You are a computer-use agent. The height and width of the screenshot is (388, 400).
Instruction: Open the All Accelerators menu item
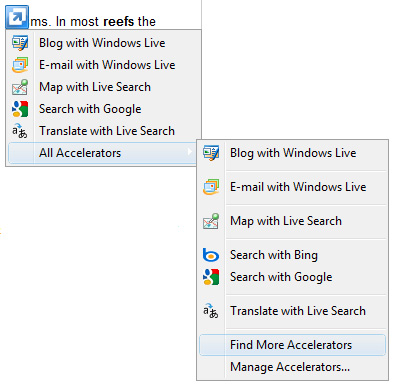pyautogui.click(x=102, y=153)
